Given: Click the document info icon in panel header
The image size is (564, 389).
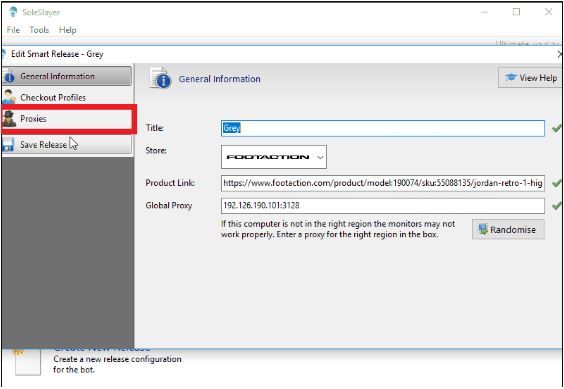Looking at the screenshot, I should coord(160,78).
